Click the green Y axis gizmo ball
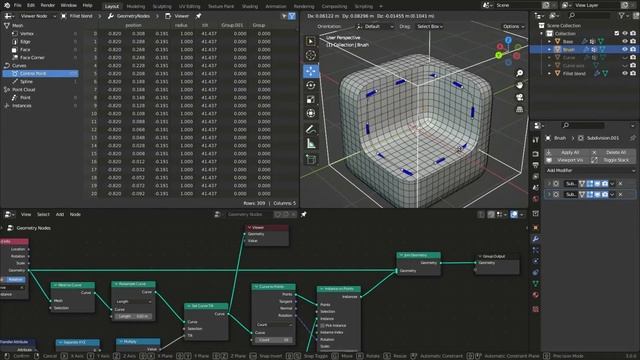 499,55
